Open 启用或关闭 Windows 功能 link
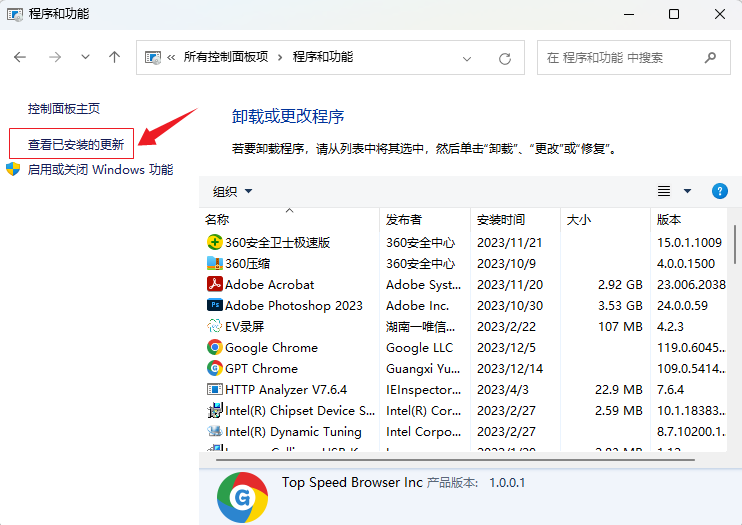 (100, 169)
